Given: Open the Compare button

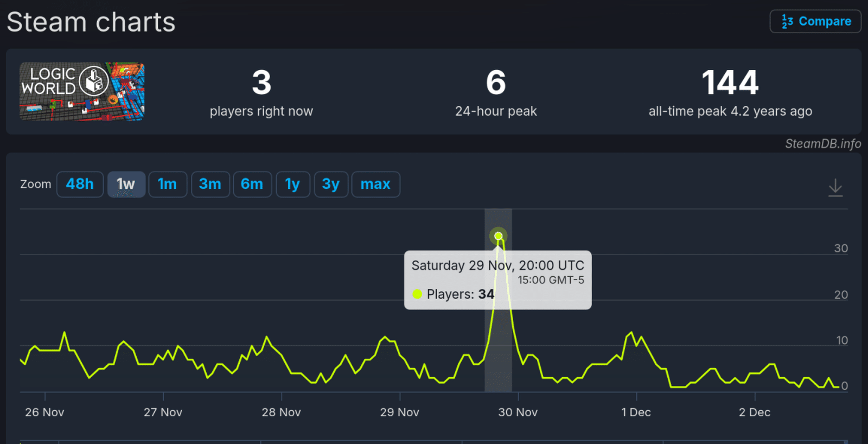Looking at the screenshot, I should [815, 21].
